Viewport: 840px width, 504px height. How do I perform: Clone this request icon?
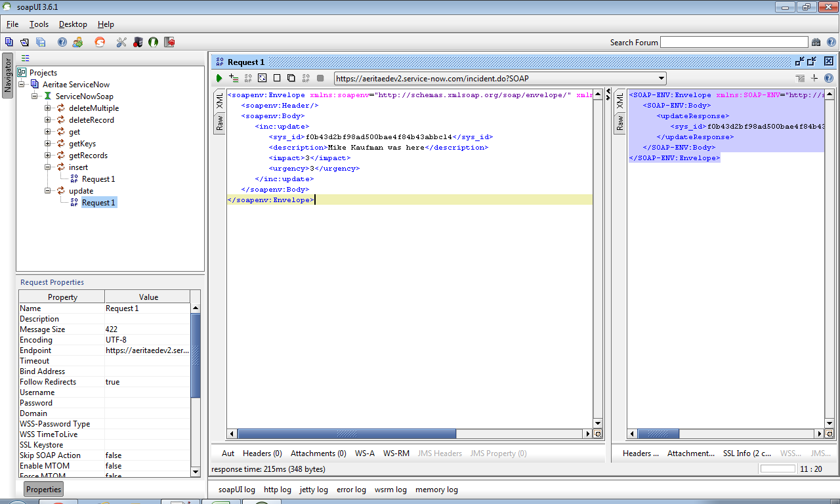tap(291, 78)
